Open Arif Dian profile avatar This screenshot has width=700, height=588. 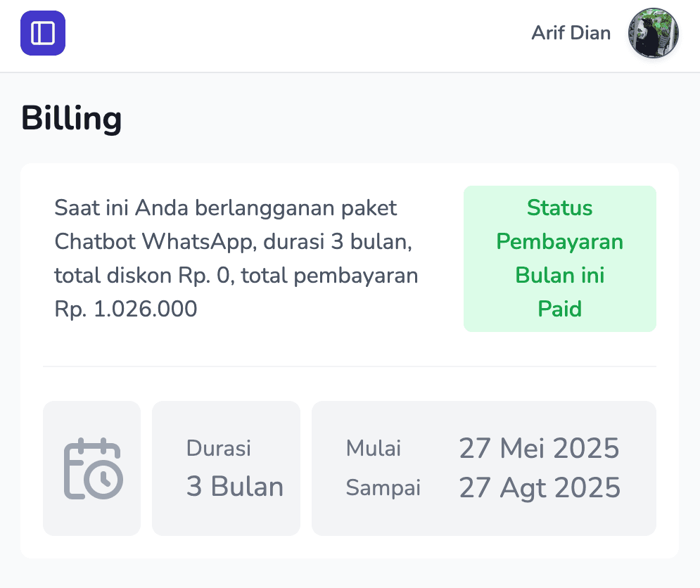653,33
